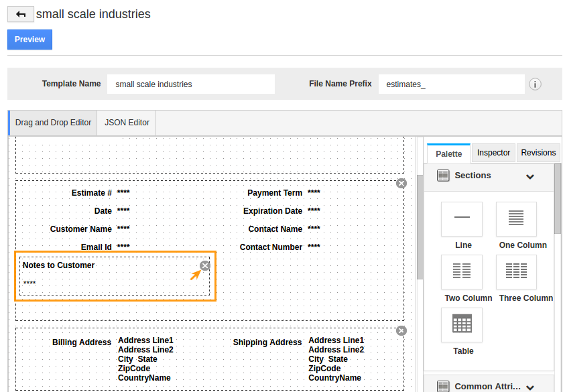
Task: Switch to the JSON Editor tab
Action: coord(127,123)
